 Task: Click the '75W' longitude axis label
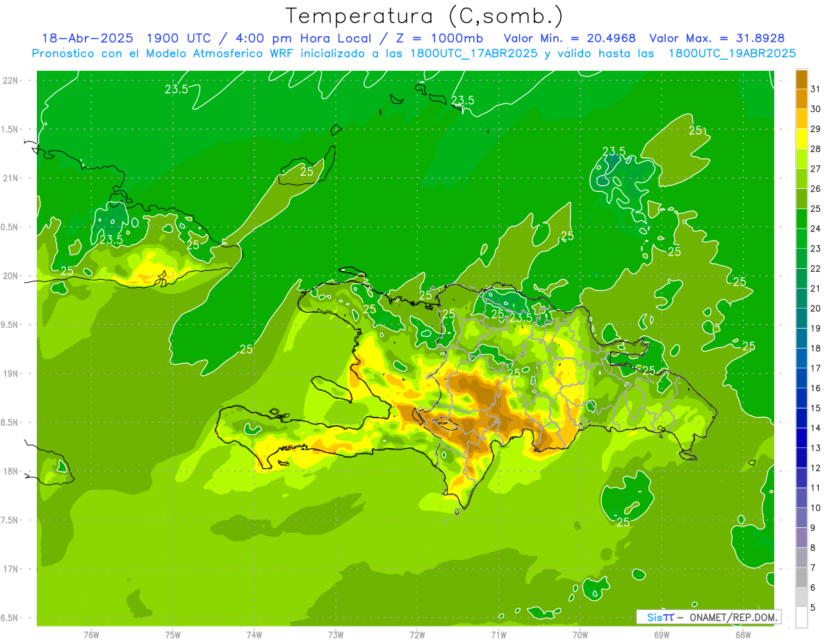click(x=173, y=635)
